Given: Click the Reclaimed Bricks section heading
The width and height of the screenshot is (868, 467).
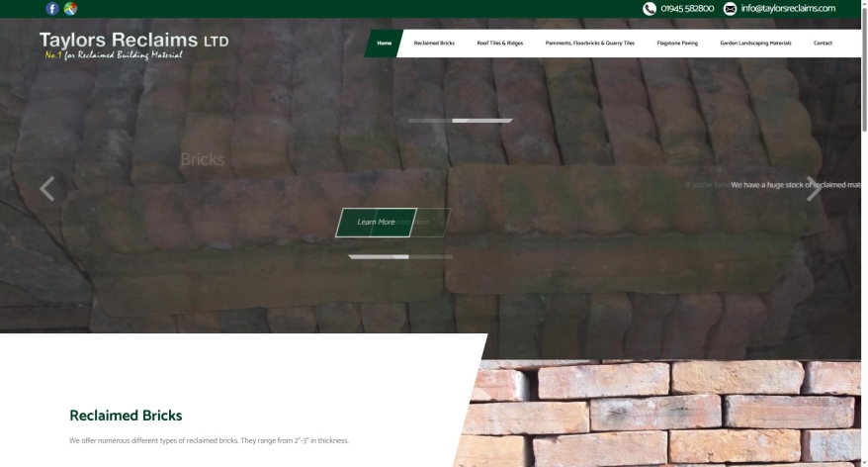Looking at the screenshot, I should click(126, 416).
